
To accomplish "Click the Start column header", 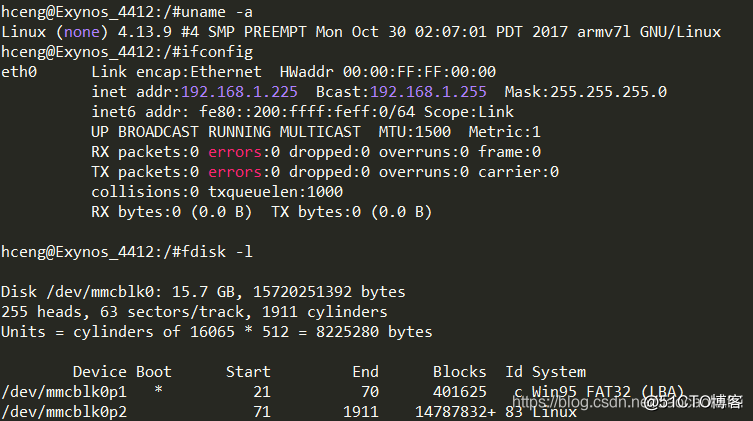I will tap(248, 372).
